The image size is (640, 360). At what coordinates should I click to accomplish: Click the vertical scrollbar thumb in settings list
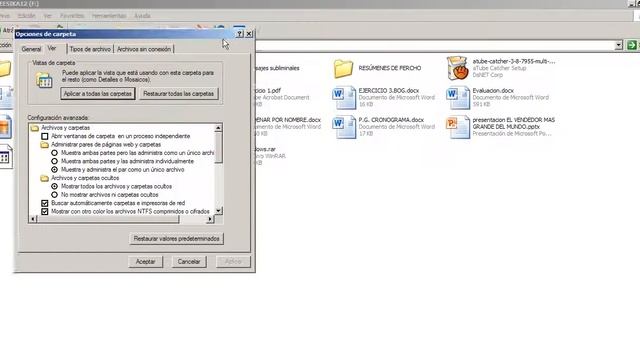click(x=218, y=148)
